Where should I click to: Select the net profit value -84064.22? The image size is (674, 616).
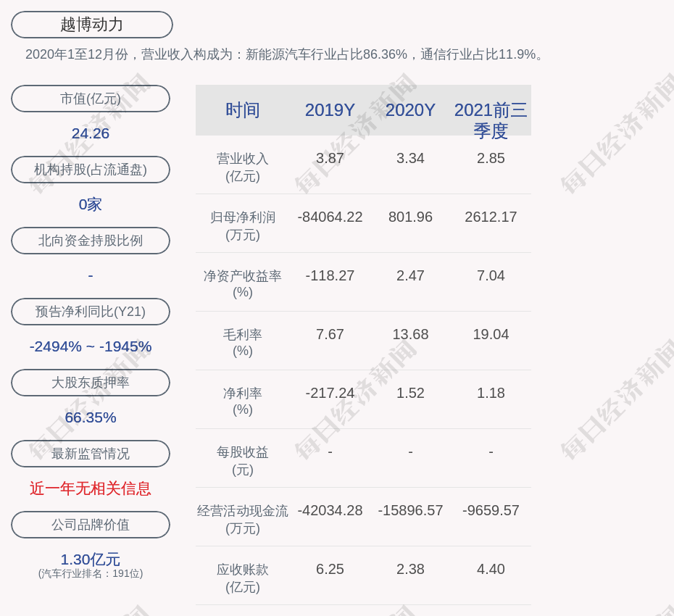point(330,217)
